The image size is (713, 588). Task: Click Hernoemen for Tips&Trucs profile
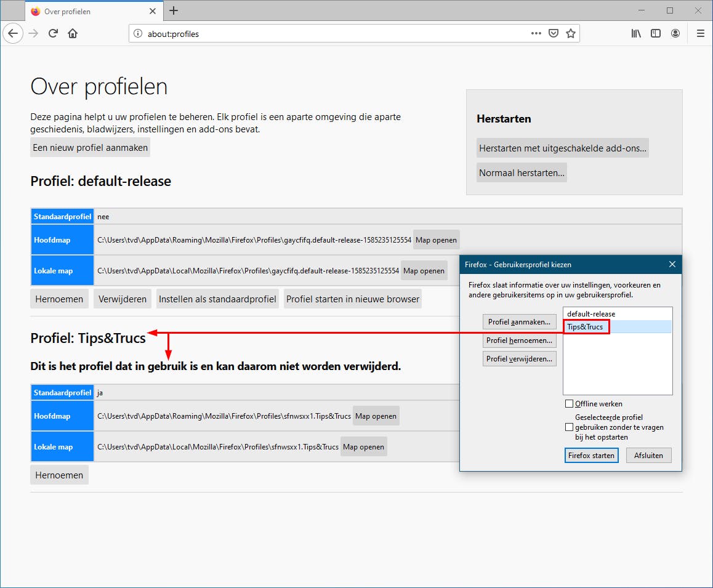[59, 475]
